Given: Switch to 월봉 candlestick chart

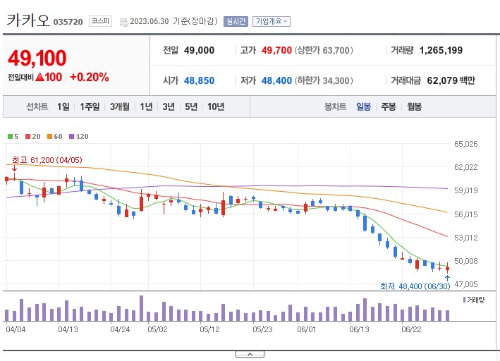Looking at the screenshot, I should click(x=414, y=107).
